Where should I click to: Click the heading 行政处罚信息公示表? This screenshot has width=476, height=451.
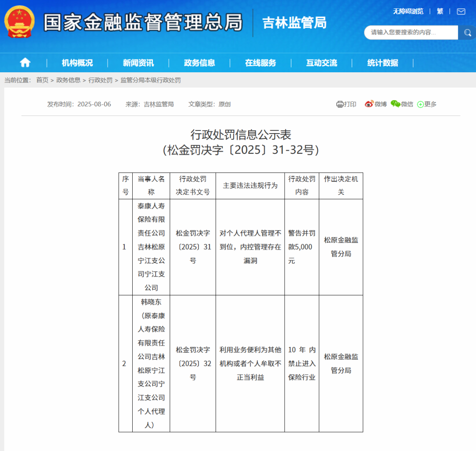(x=241, y=134)
